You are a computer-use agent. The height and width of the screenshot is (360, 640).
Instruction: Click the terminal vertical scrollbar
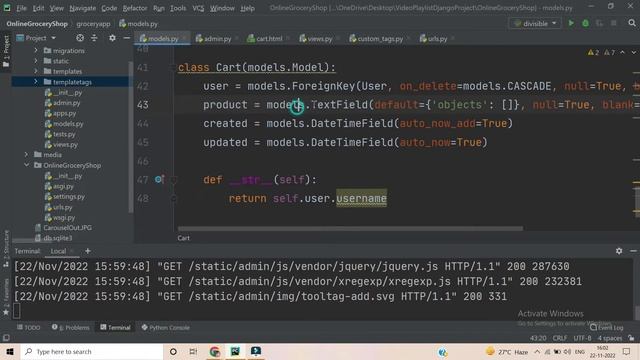click(637, 312)
